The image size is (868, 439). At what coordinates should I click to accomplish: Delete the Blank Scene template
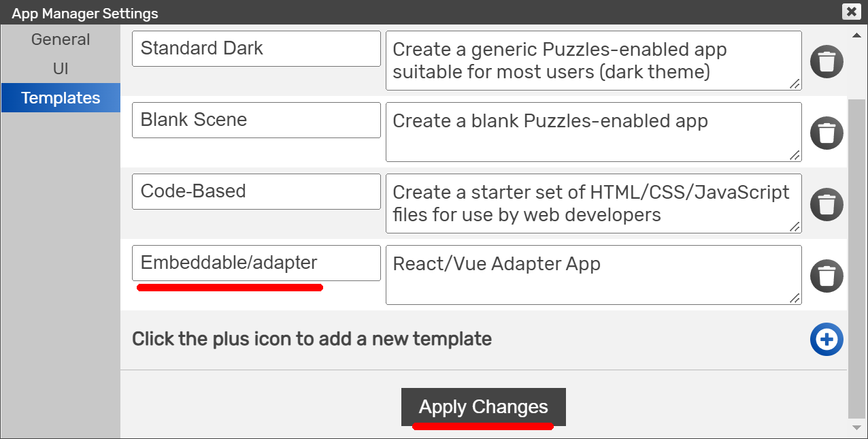coord(827,133)
